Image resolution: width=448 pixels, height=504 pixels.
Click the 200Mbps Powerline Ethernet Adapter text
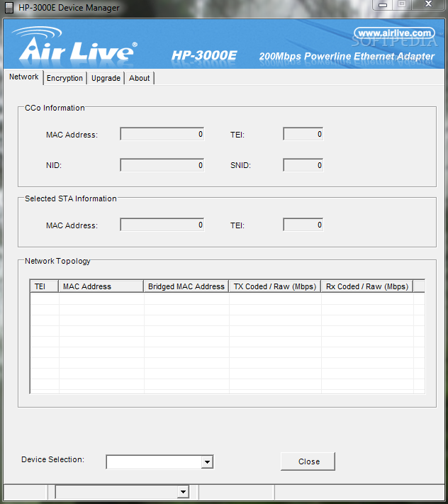pos(347,56)
